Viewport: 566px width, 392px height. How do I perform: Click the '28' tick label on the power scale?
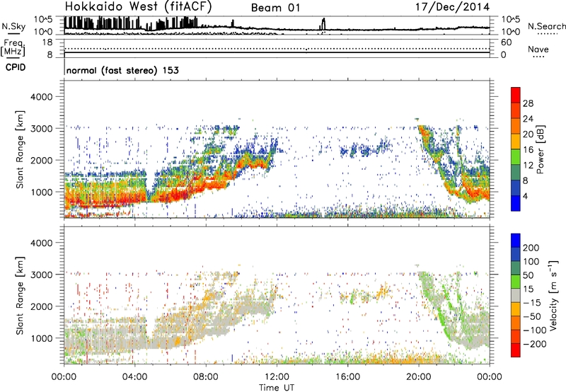coord(528,103)
